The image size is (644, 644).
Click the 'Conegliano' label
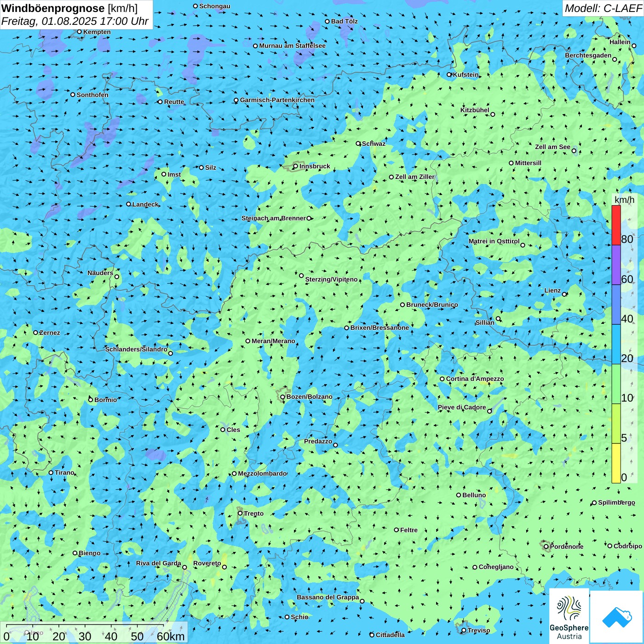[x=496, y=567]
